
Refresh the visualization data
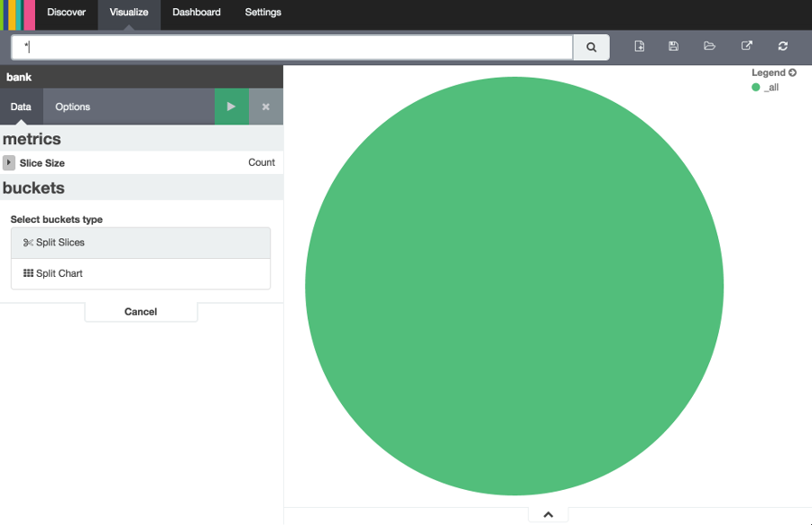pos(781,45)
